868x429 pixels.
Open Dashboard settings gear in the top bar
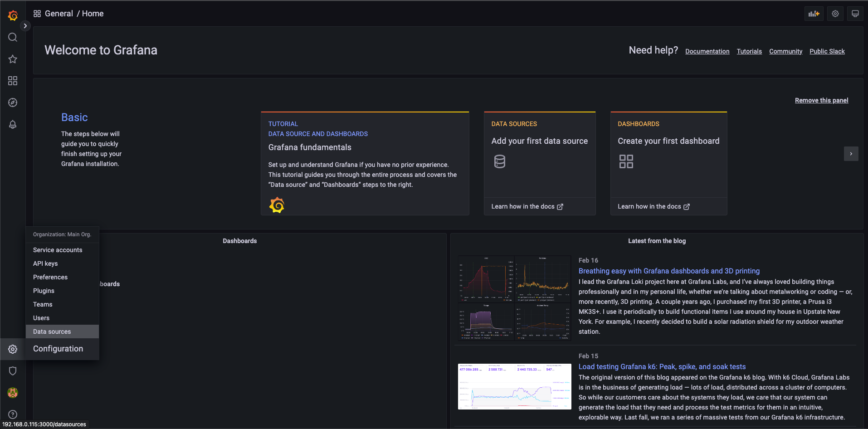835,14
